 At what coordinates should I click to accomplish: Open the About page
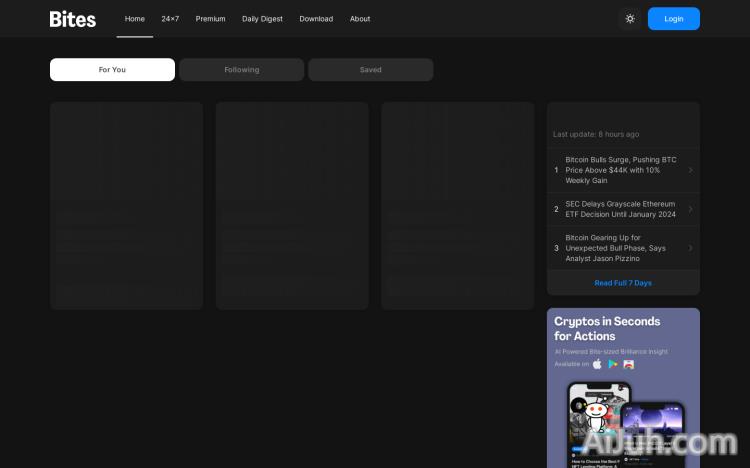360,19
